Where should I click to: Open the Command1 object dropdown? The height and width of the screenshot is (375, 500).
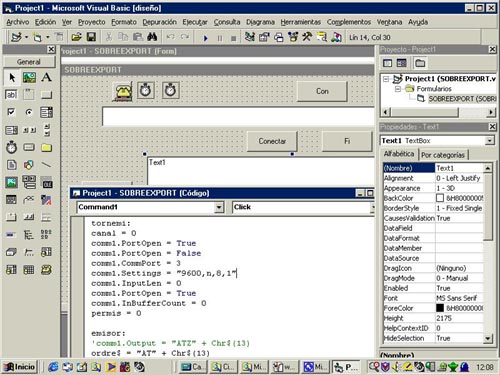pos(219,207)
